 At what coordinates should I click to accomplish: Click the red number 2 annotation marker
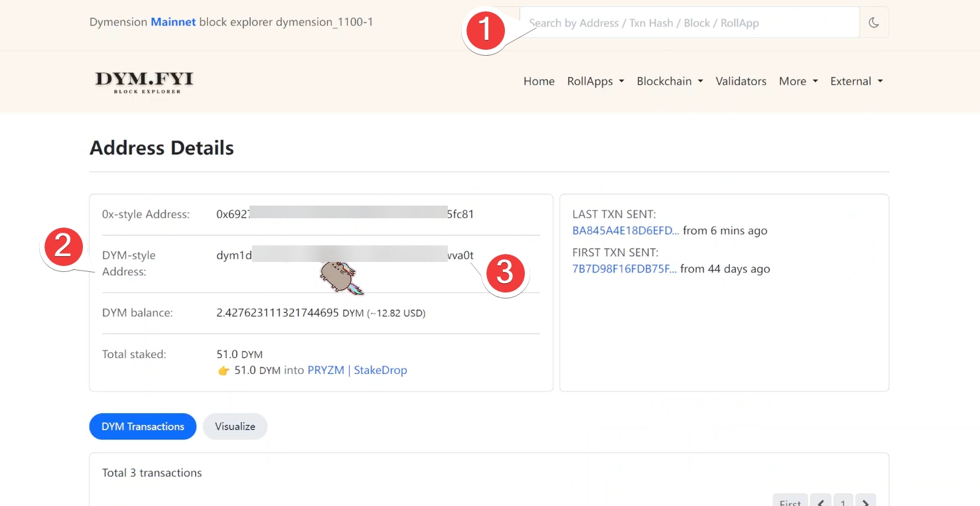coord(63,247)
